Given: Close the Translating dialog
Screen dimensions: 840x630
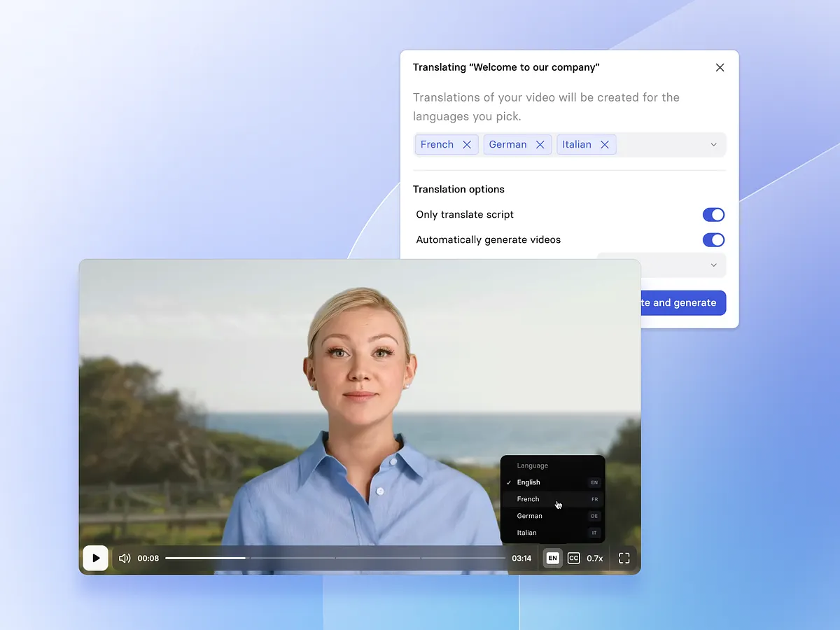Looking at the screenshot, I should pos(720,68).
